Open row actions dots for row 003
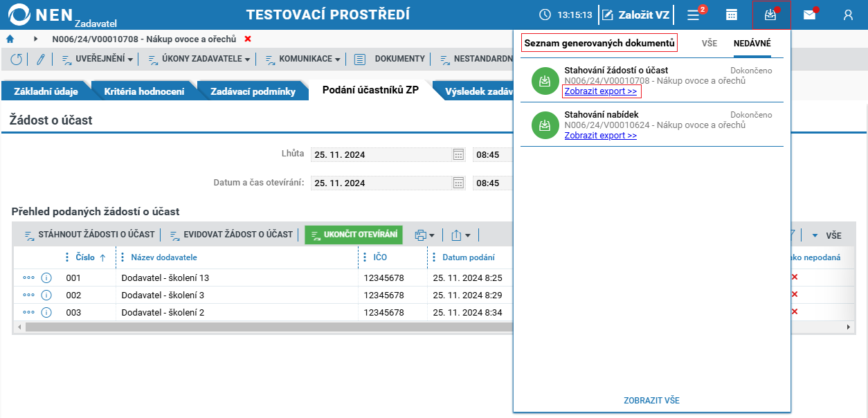Screen dimensions: 868x418 click(x=28, y=312)
